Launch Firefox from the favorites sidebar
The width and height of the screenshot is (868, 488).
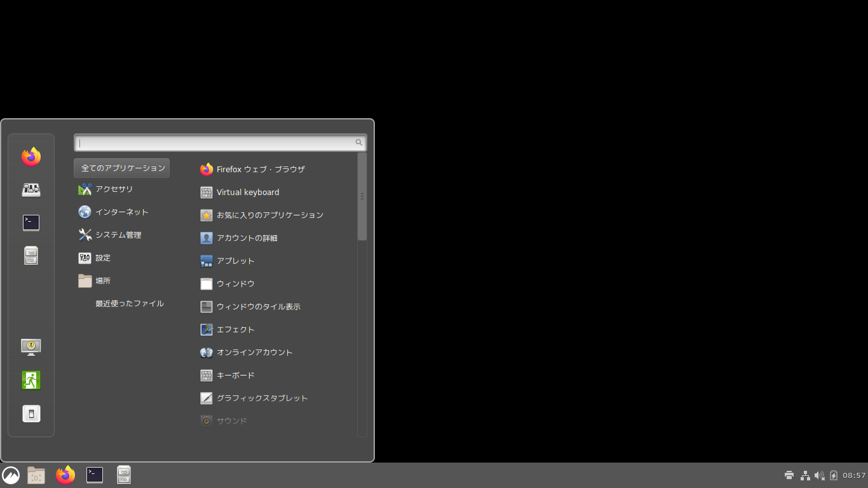click(x=31, y=156)
